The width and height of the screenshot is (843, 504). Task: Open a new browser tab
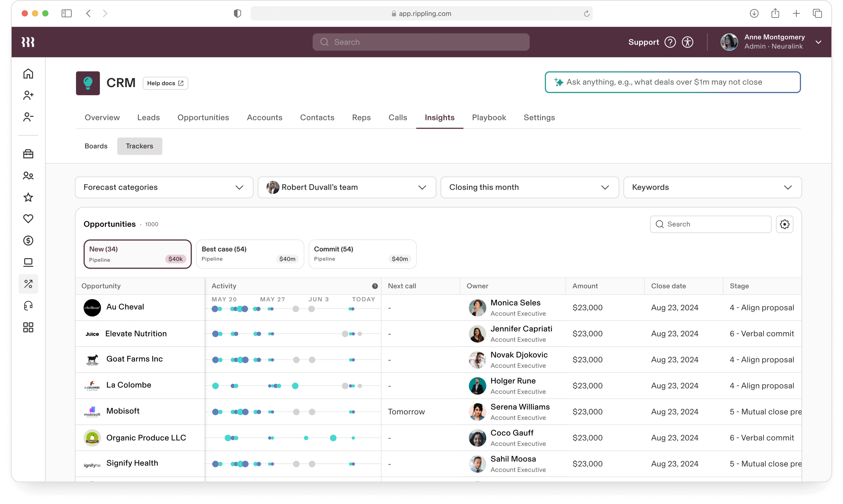pos(796,13)
